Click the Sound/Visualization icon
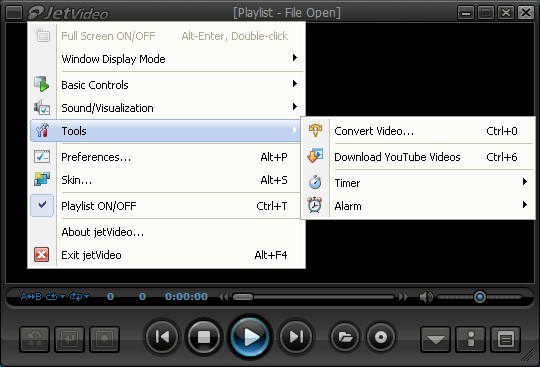Image resolution: width=540 pixels, height=367 pixels. tap(42, 107)
